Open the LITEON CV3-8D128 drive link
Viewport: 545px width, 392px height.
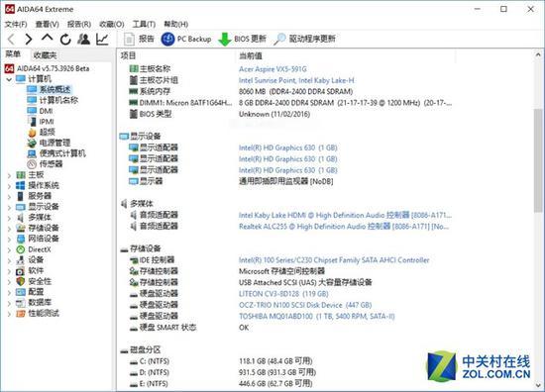point(283,294)
